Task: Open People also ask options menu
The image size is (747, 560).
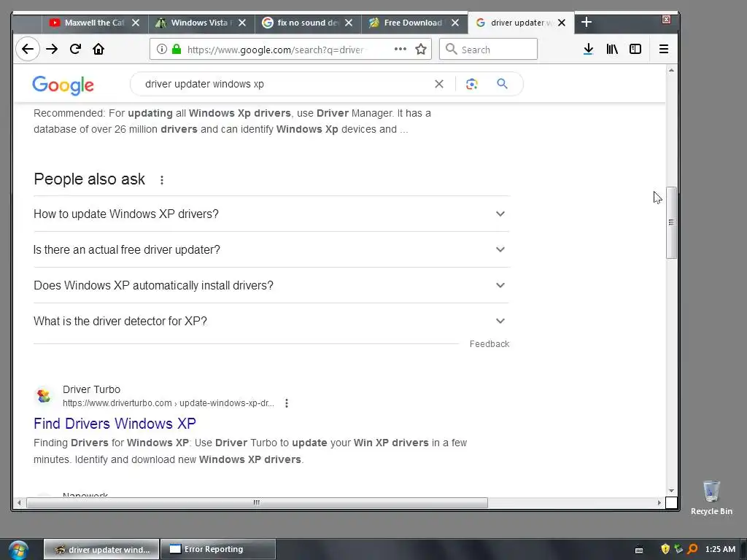Action: pyautogui.click(x=162, y=180)
